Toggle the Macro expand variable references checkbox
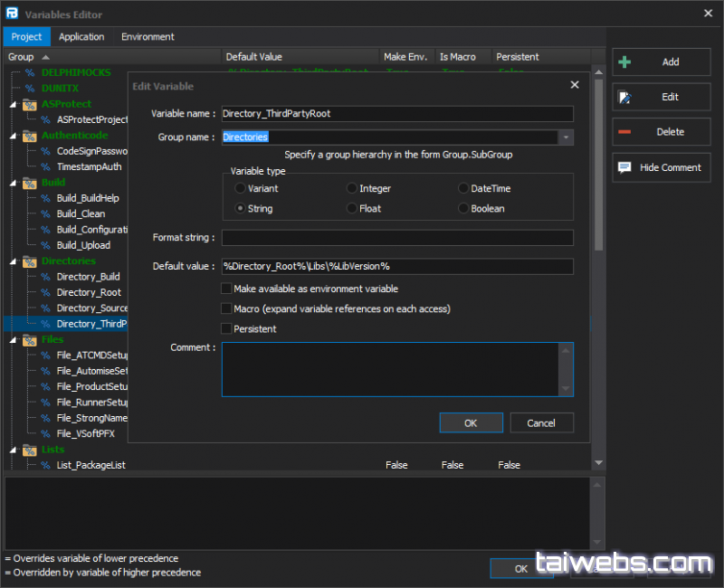 tap(226, 309)
